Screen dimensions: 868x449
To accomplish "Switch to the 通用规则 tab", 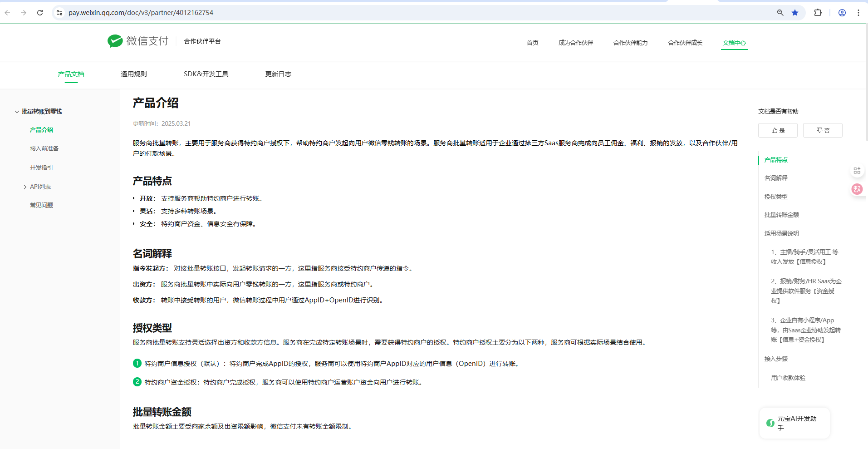I will point(134,74).
